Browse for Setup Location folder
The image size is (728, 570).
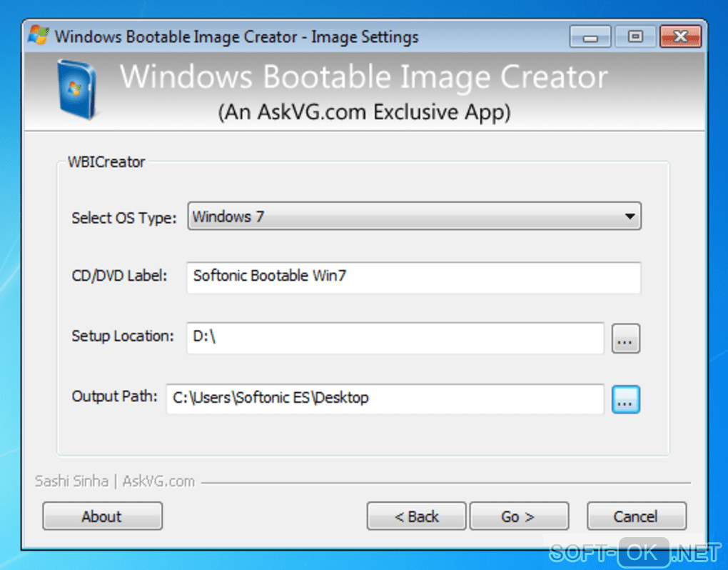tap(625, 339)
